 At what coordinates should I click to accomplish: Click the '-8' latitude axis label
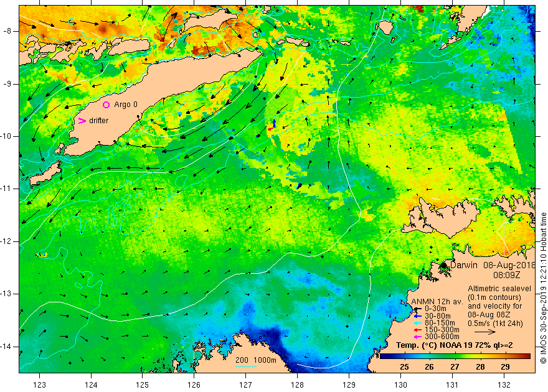click(x=7, y=31)
